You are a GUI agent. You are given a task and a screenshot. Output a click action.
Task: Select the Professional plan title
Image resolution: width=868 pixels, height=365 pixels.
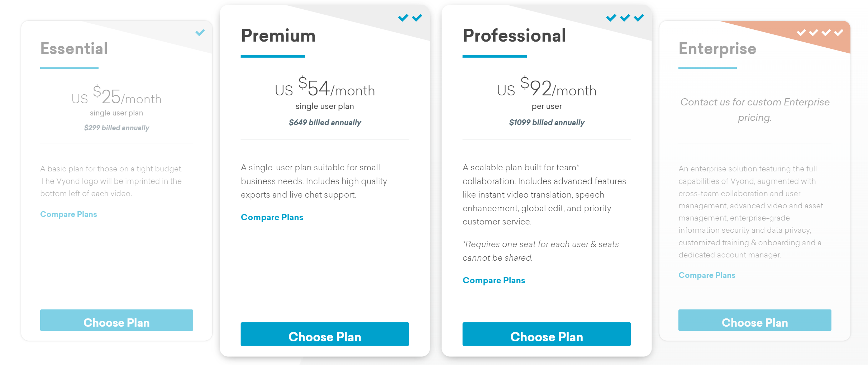click(x=514, y=36)
